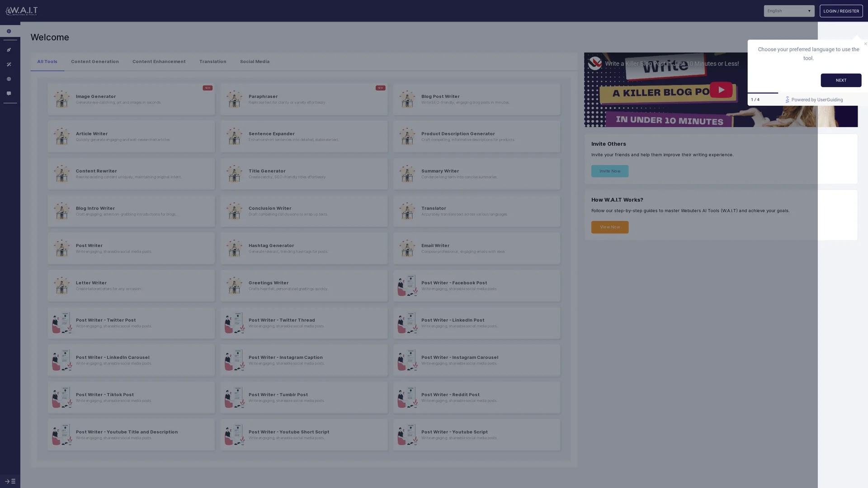Open Post Writer - Youtube Script title

pos(454,432)
